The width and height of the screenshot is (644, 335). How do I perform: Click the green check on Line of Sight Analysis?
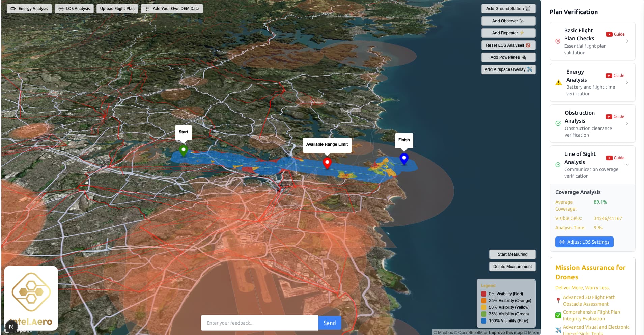pyautogui.click(x=557, y=165)
